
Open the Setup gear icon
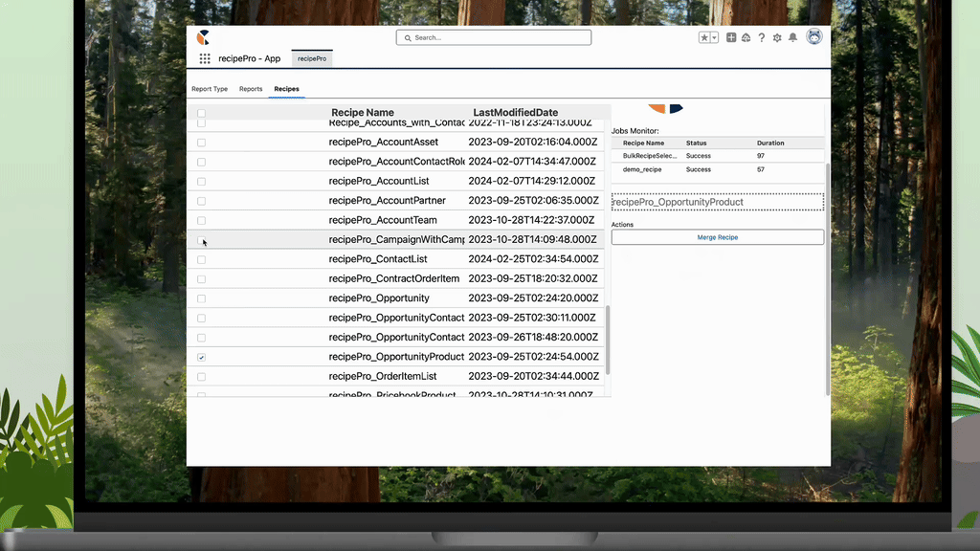pos(777,37)
